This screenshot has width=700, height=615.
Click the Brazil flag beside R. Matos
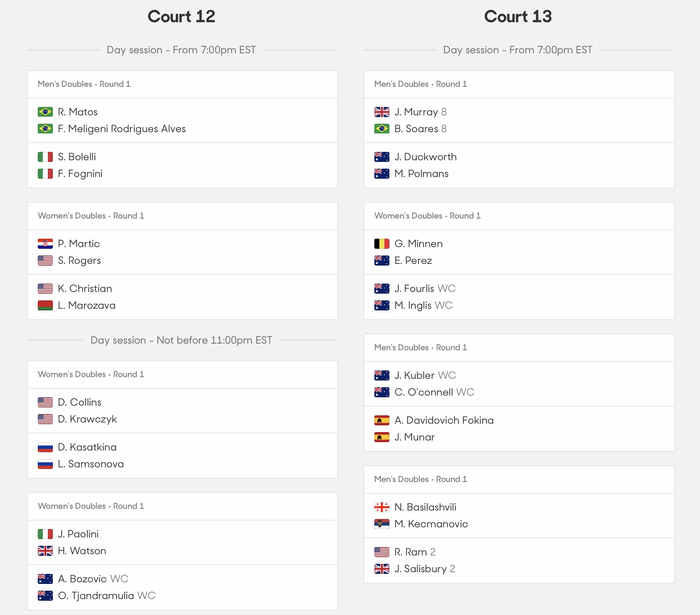tap(45, 112)
